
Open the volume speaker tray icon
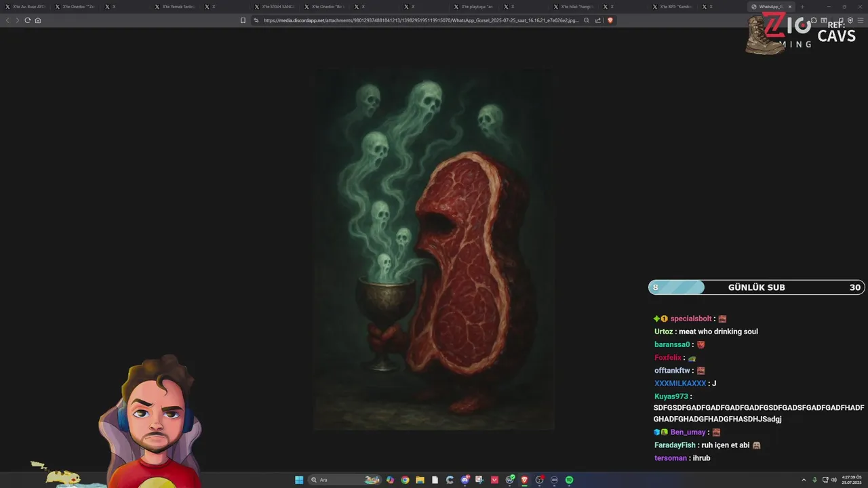[x=833, y=480]
